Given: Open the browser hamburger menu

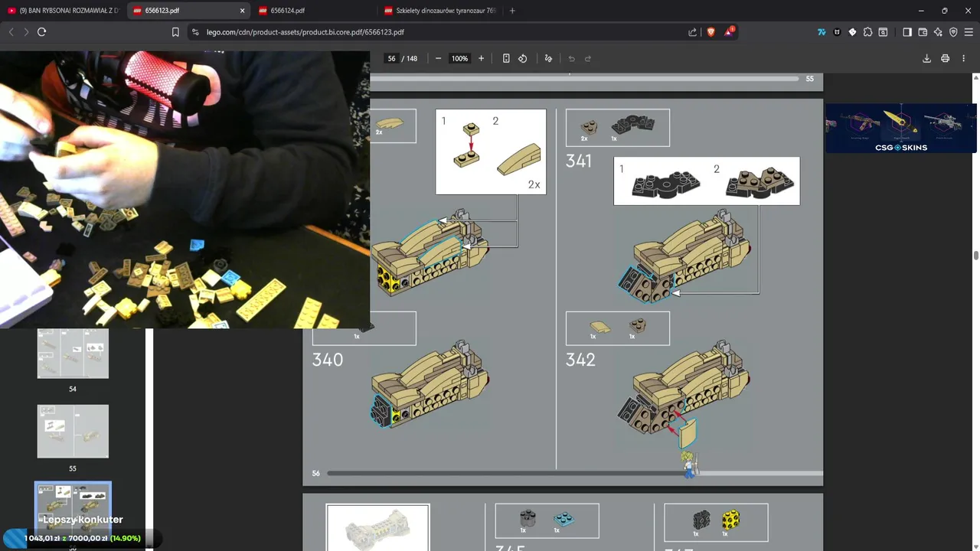Looking at the screenshot, I should pos(969,32).
